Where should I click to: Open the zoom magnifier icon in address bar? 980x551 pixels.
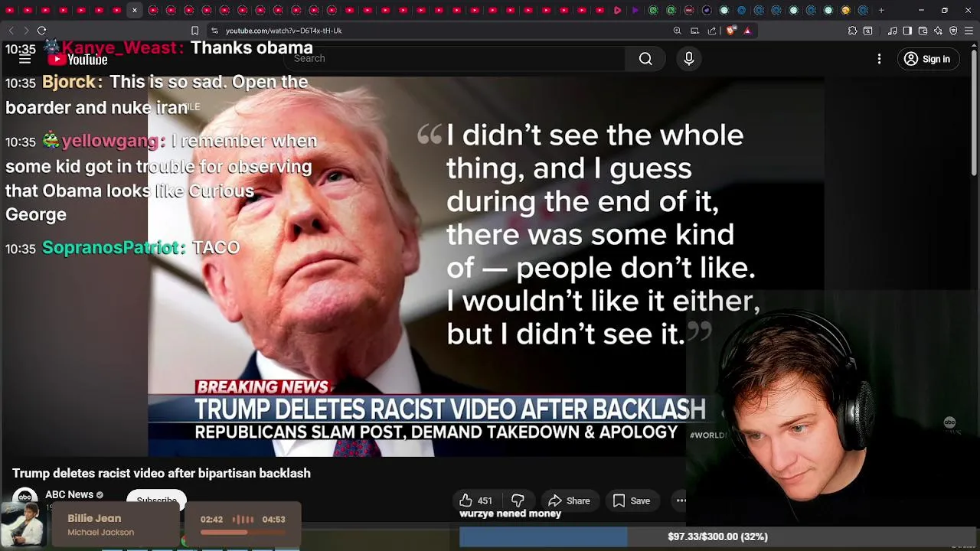[677, 31]
